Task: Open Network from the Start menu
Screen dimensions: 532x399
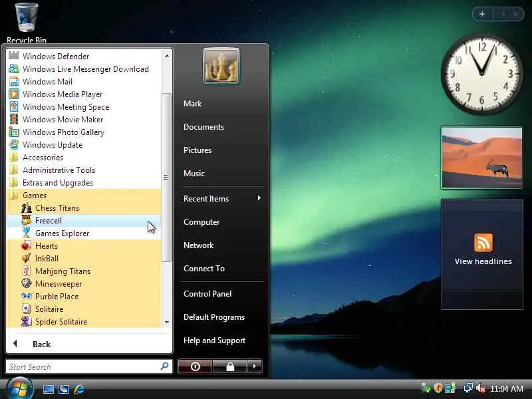Action: pyautogui.click(x=198, y=245)
